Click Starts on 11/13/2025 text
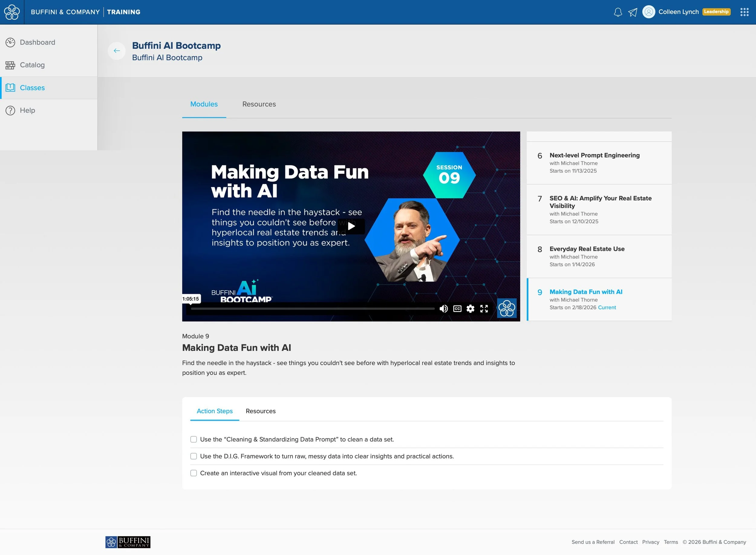756x555 pixels. pyautogui.click(x=573, y=171)
